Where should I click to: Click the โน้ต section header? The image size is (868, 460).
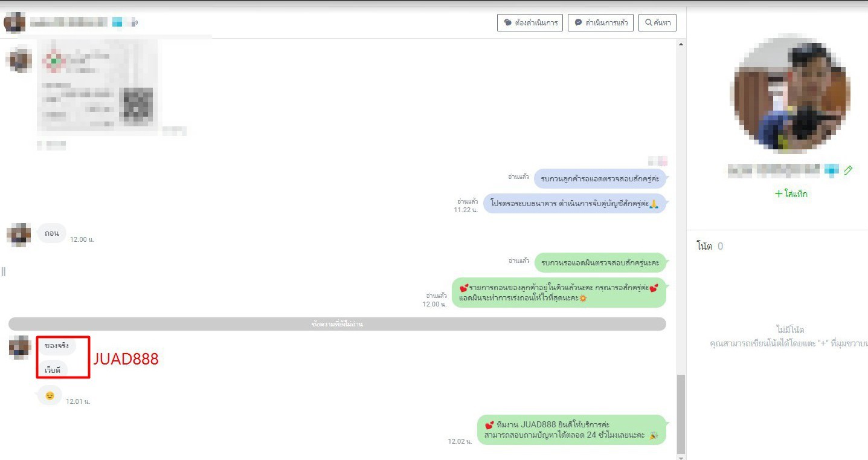704,246
